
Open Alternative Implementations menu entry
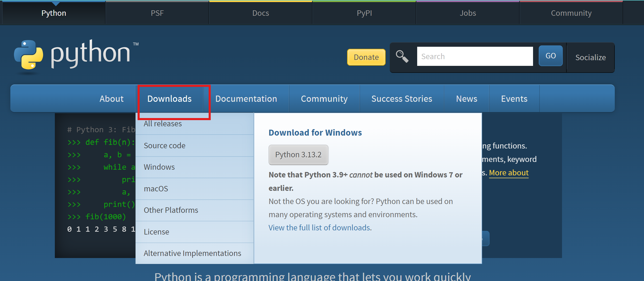[192, 253]
